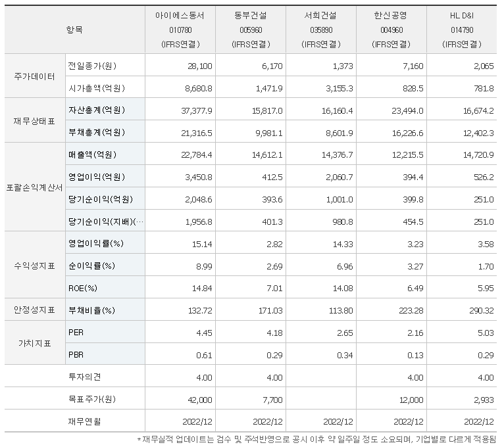Click operating profit value 526.2

tap(484, 177)
